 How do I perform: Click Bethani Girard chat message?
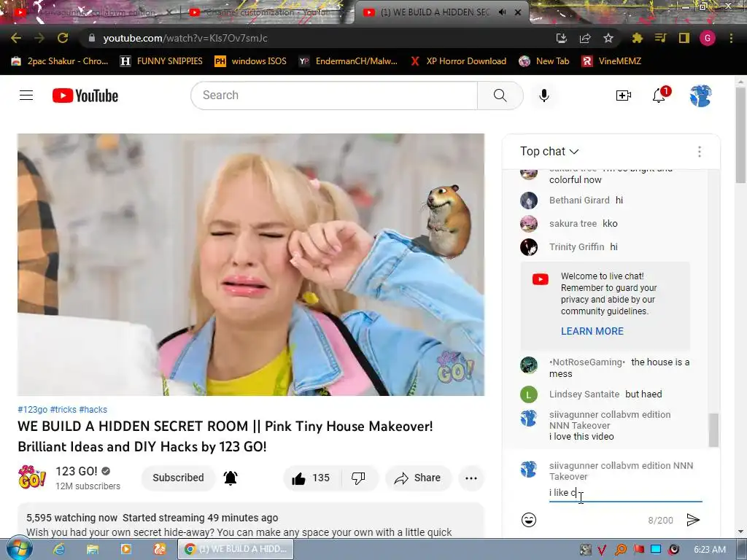coord(605,201)
